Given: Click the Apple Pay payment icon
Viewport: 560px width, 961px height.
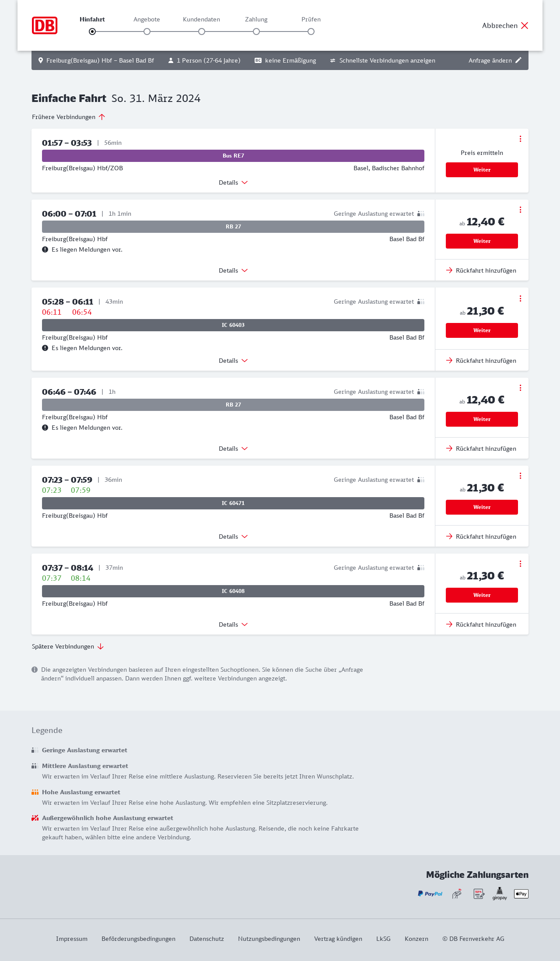Looking at the screenshot, I should point(521,894).
